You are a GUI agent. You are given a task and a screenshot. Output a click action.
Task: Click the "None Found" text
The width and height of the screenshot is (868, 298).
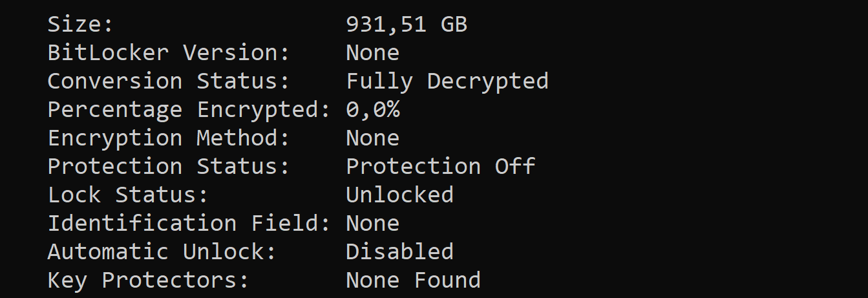(x=413, y=281)
